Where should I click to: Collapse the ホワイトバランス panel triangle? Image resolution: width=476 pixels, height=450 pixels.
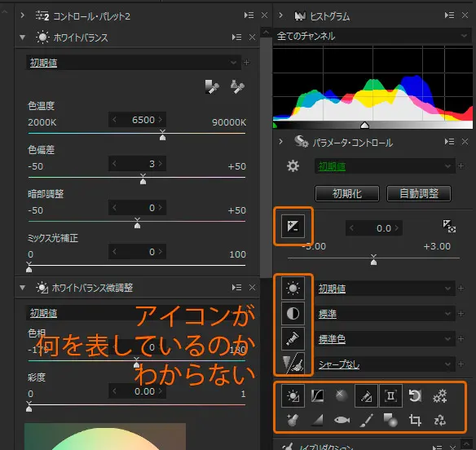pyautogui.click(x=22, y=37)
